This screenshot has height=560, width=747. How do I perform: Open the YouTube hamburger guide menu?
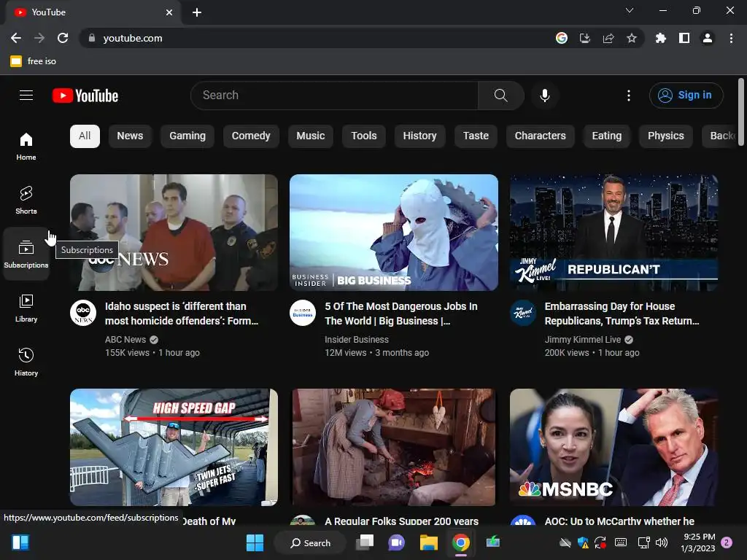click(26, 96)
